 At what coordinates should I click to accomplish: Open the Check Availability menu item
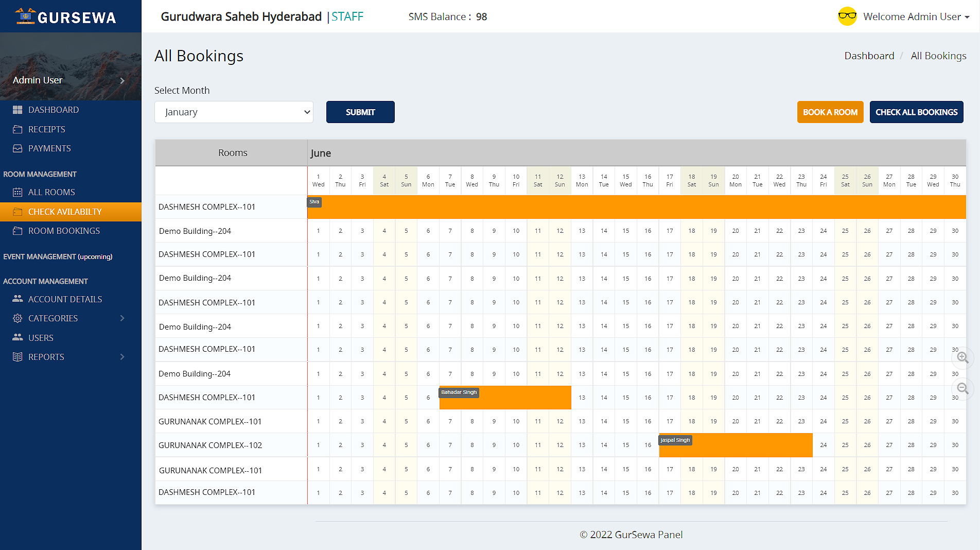coord(65,212)
